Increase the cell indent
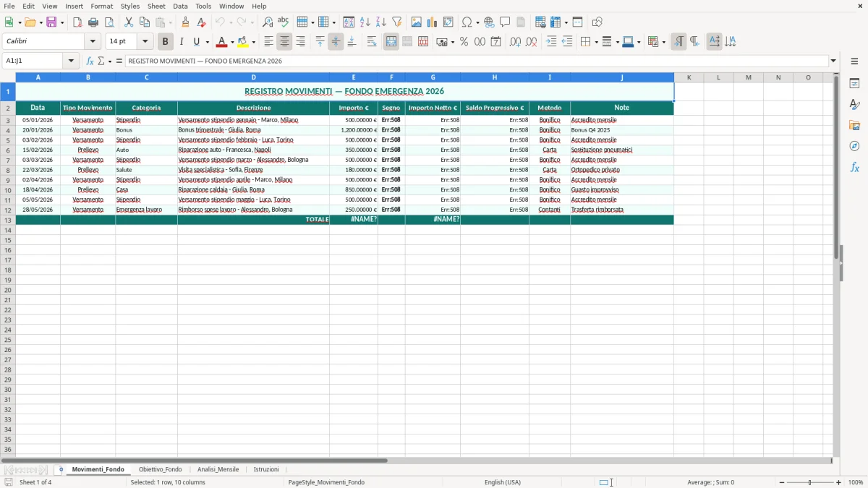868x488 pixels. 551,42
